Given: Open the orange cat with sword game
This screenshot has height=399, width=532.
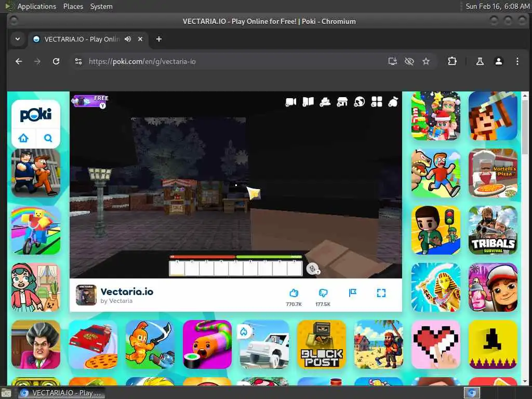Looking at the screenshot, I should click(150, 344).
